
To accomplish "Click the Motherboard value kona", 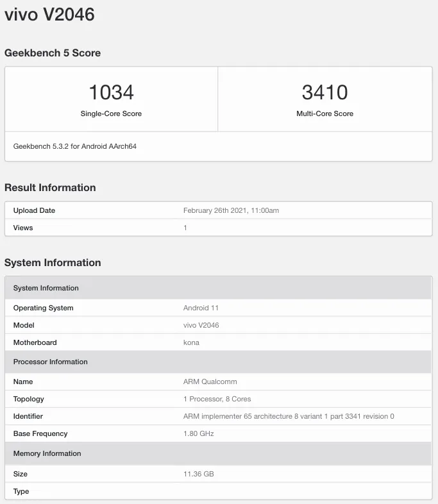I will click(191, 342).
